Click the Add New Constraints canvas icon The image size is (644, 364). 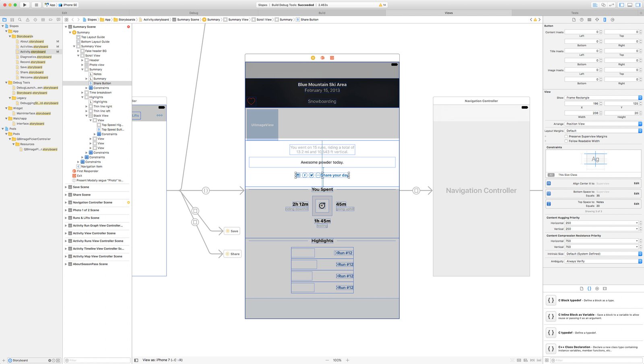(533, 360)
